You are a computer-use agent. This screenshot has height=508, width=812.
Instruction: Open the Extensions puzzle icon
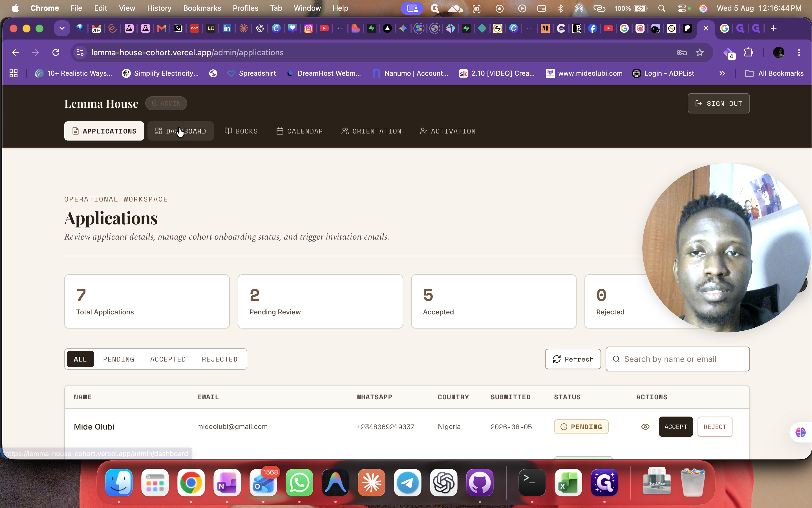click(749, 52)
